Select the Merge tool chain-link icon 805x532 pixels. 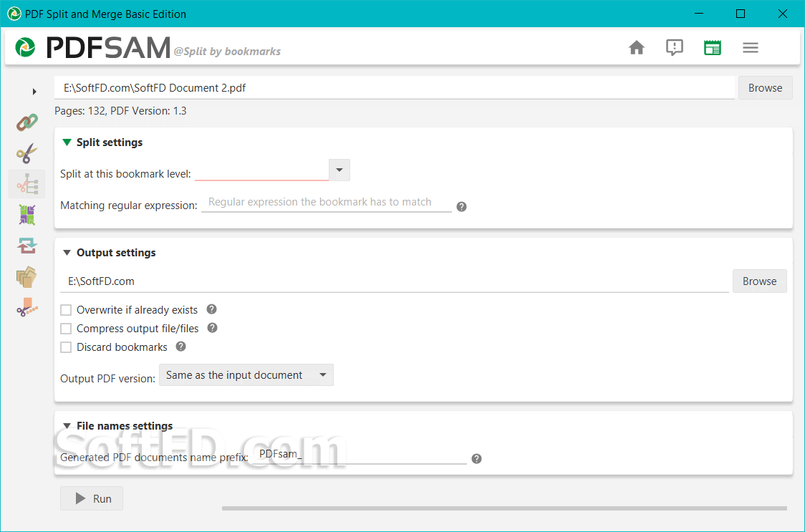point(26,122)
